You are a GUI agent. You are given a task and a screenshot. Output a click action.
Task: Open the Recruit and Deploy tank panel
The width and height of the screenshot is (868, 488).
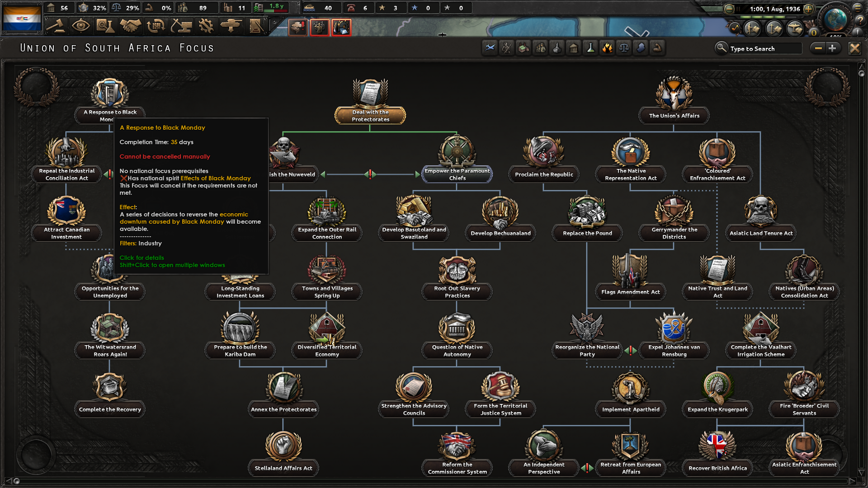tap(231, 26)
